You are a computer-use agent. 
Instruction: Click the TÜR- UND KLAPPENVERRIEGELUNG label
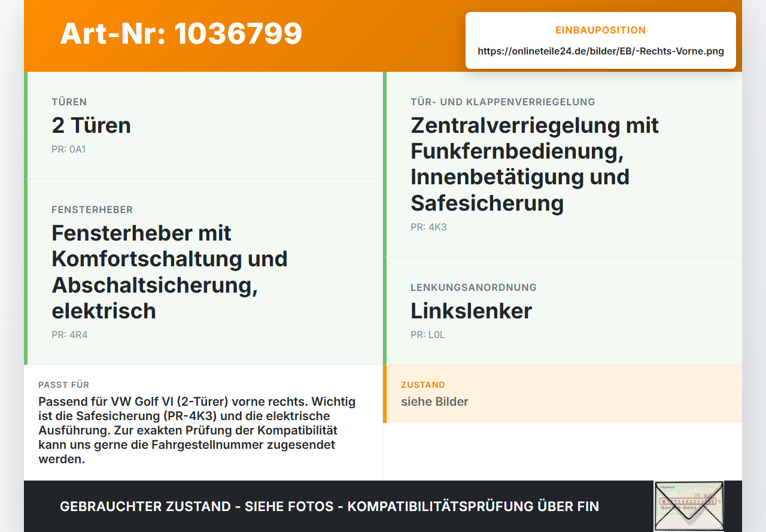tap(503, 102)
